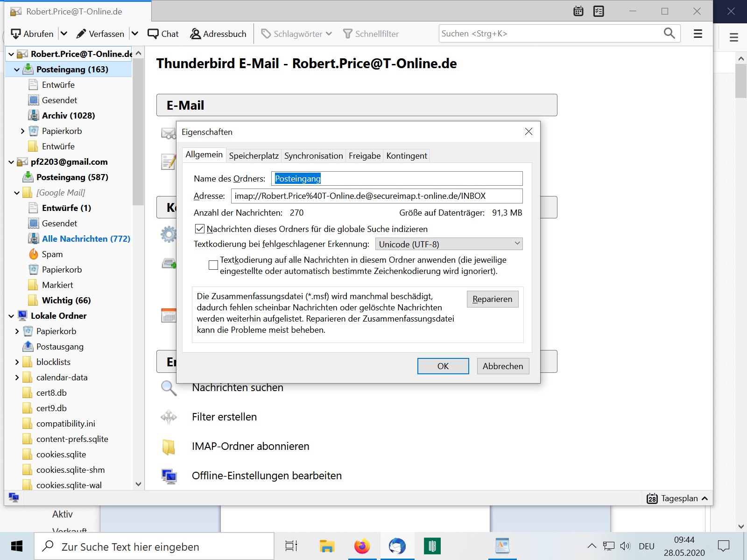
Task: Expand the blocklists folder
Action: (17, 362)
